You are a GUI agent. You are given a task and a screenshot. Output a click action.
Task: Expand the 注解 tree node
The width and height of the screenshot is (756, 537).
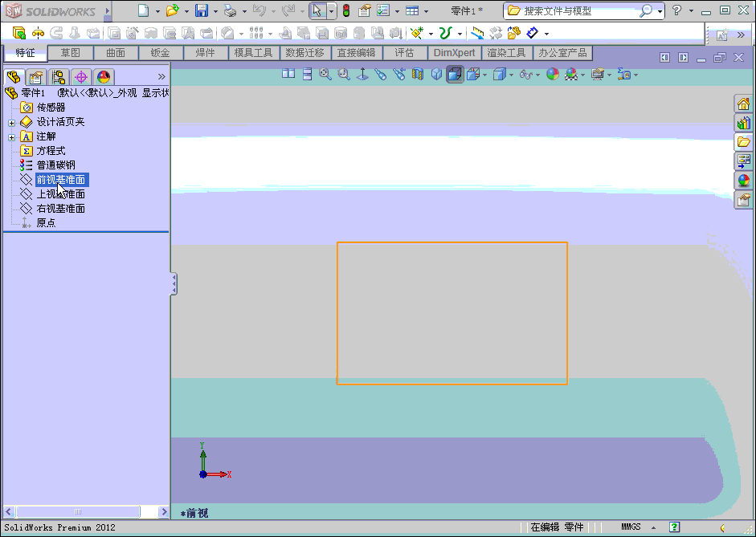11,137
